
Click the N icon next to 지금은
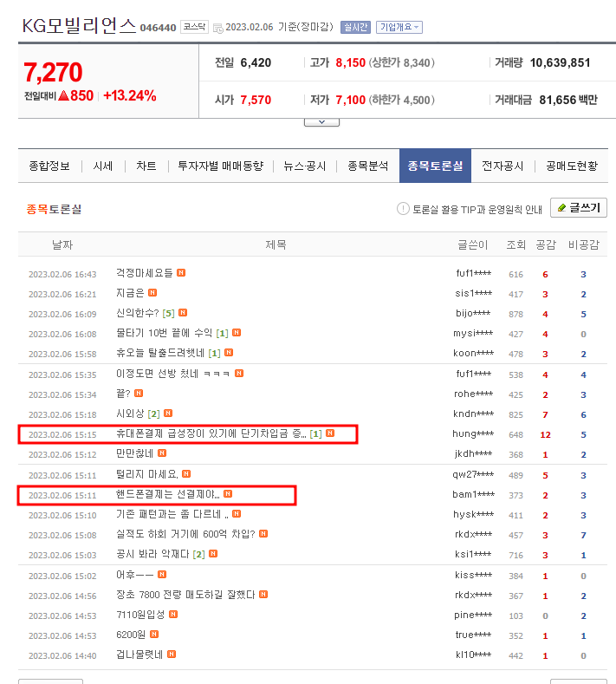click(152, 293)
